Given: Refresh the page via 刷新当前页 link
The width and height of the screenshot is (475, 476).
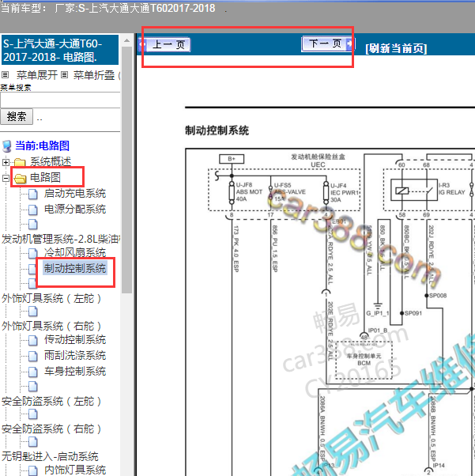Looking at the screenshot, I should [x=396, y=48].
